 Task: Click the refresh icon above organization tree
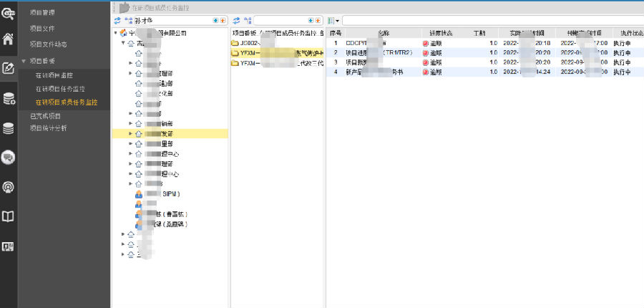click(x=117, y=21)
